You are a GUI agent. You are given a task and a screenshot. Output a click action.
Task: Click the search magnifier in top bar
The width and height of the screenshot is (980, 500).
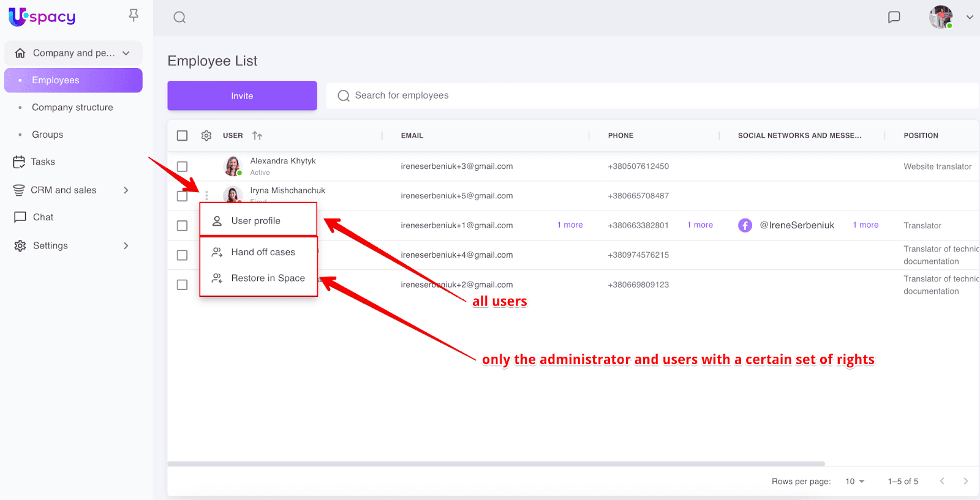click(x=179, y=17)
